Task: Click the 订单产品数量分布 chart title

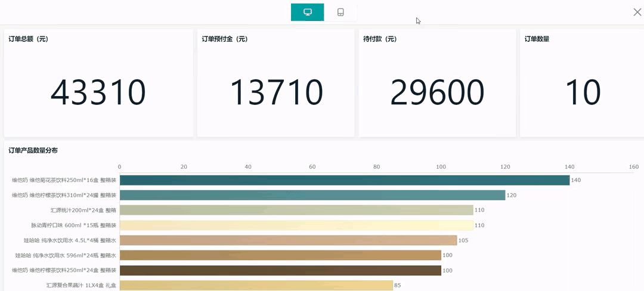Action: 33,150
